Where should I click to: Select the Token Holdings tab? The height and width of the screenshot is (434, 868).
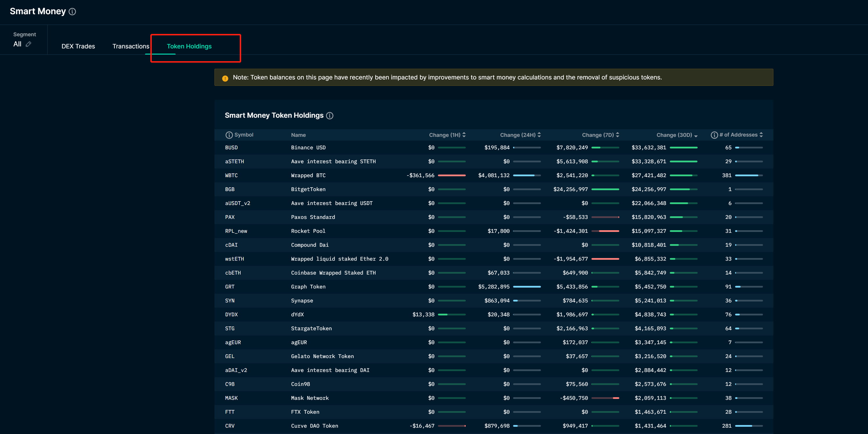tap(189, 46)
